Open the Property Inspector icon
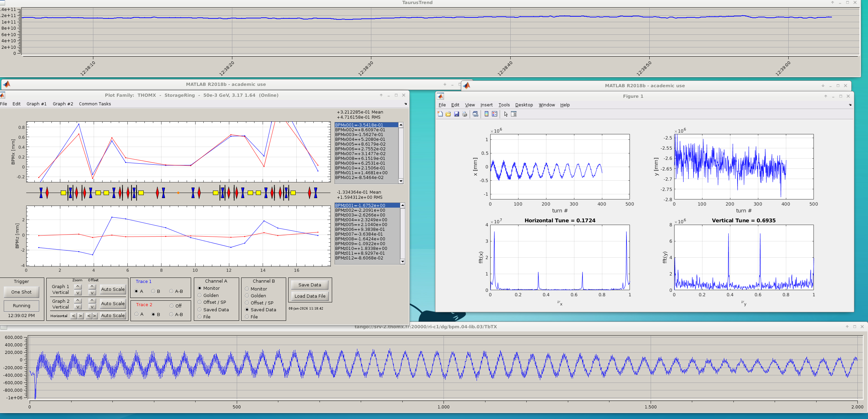868x419 pixels. pyautogui.click(x=514, y=114)
